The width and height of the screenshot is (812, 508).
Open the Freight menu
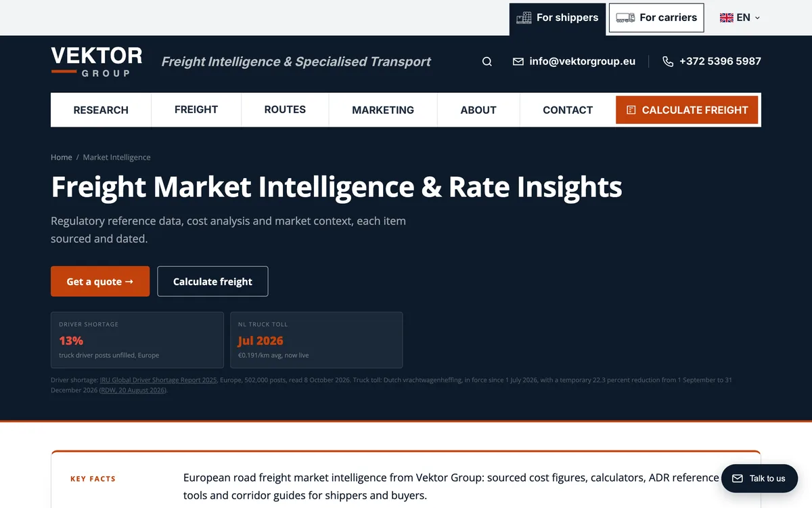[x=196, y=110]
